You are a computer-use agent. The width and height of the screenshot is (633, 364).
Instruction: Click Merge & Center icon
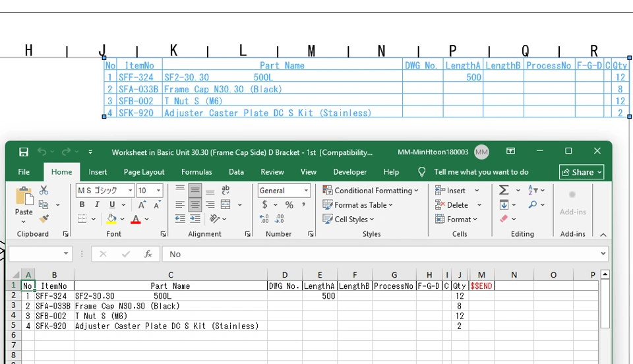click(226, 204)
